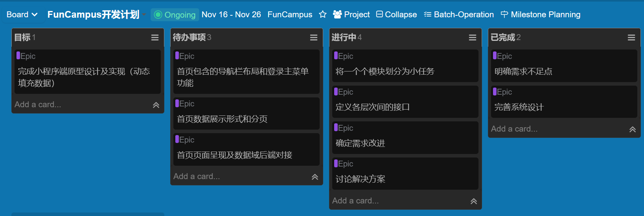
Task: Collapse the add card area in 目标
Action: click(156, 105)
